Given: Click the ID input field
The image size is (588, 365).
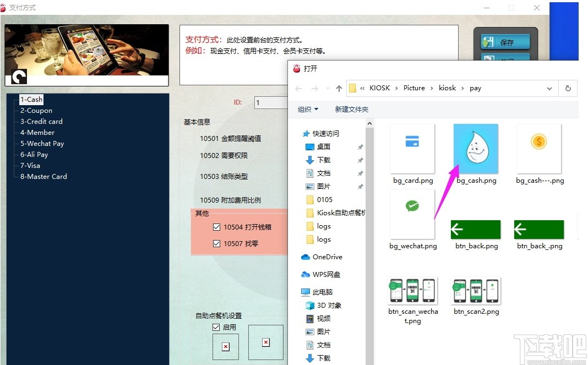Looking at the screenshot, I should click(270, 102).
